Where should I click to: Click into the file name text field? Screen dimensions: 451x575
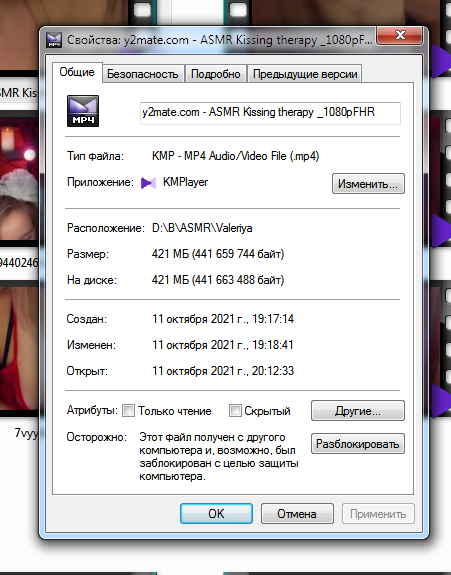(270, 113)
